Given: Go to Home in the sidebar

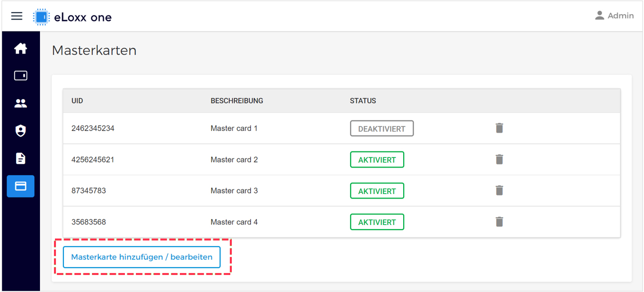Looking at the screenshot, I should pyautogui.click(x=20, y=48).
